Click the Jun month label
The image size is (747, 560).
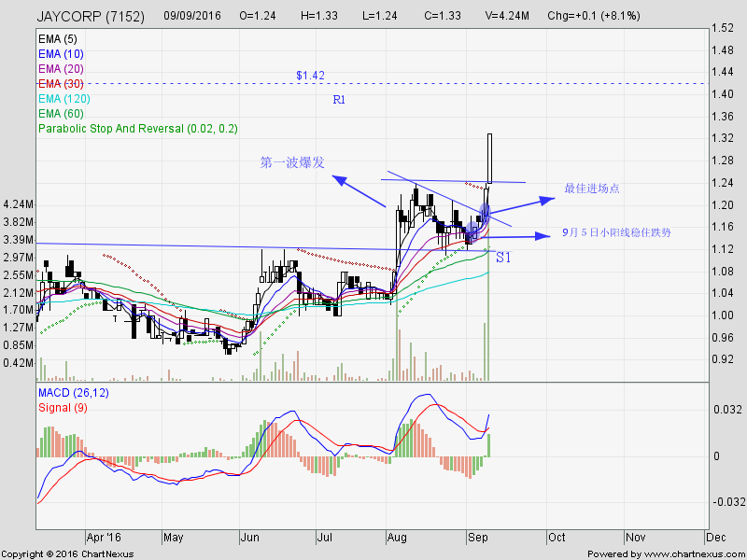[249, 538]
